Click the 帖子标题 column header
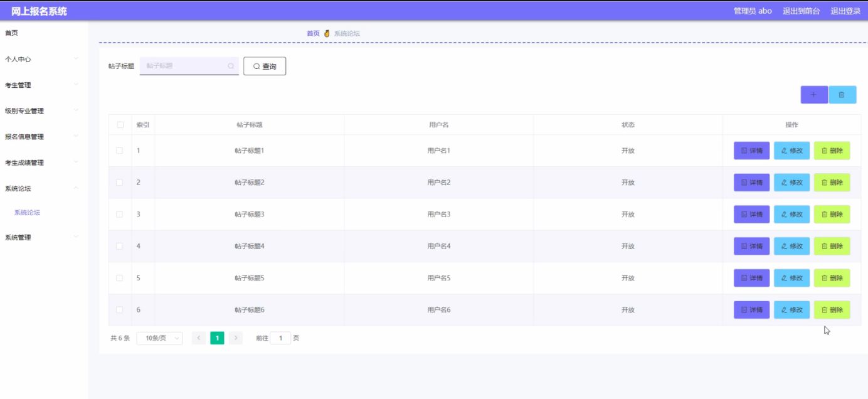Screen dimensions: 868x399 [x=250, y=125]
